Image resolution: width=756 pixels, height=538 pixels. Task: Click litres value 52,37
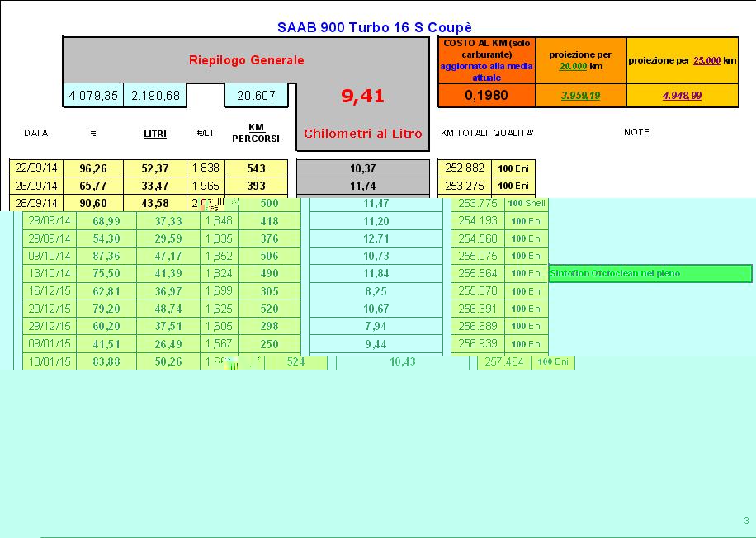[x=155, y=168]
